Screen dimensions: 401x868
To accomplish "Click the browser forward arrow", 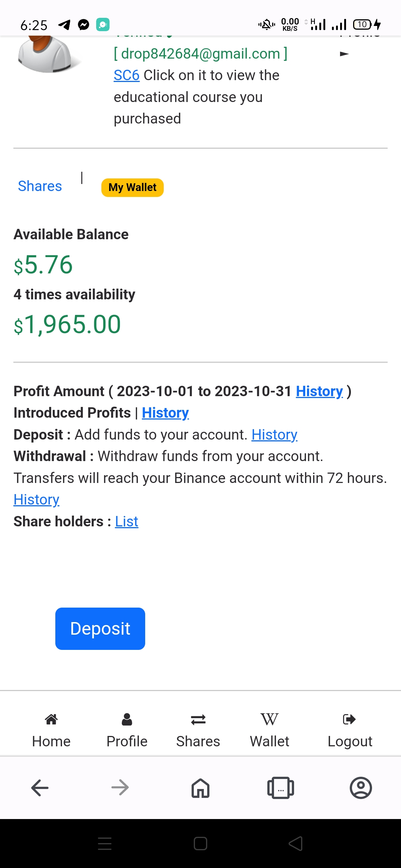I will [120, 788].
